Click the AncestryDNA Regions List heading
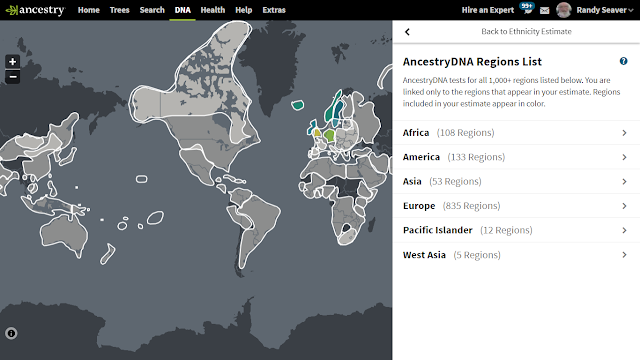The width and height of the screenshot is (640, 360). pyautogui.click(x=472, y=62)
